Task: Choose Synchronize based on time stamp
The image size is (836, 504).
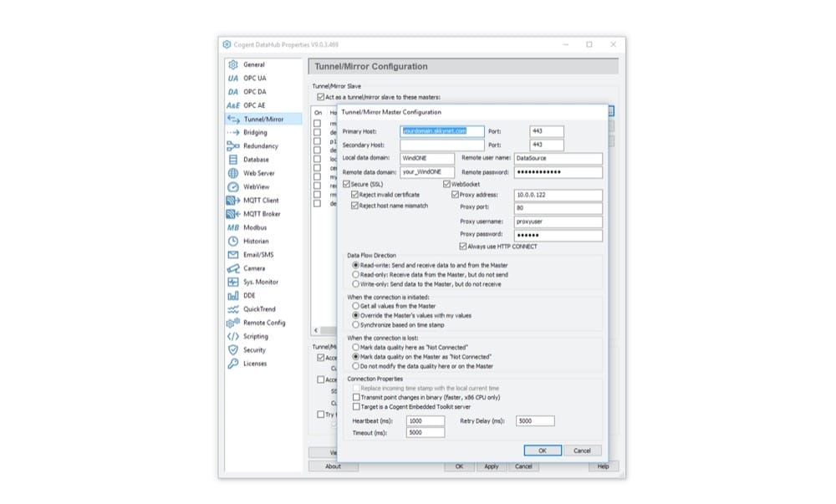Action: (x=355, y=325)
